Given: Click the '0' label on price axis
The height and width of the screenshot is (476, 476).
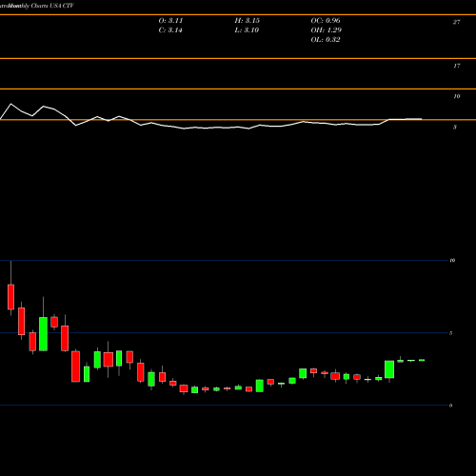Looking at the screenshot, I should click(x=450, y=406).
